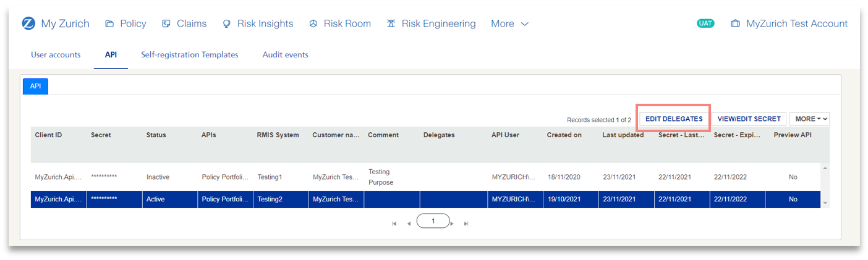Click the MyZurich Test Account briefcase icon
This screenshot has width=868, height=260.
tap(735, 24)
